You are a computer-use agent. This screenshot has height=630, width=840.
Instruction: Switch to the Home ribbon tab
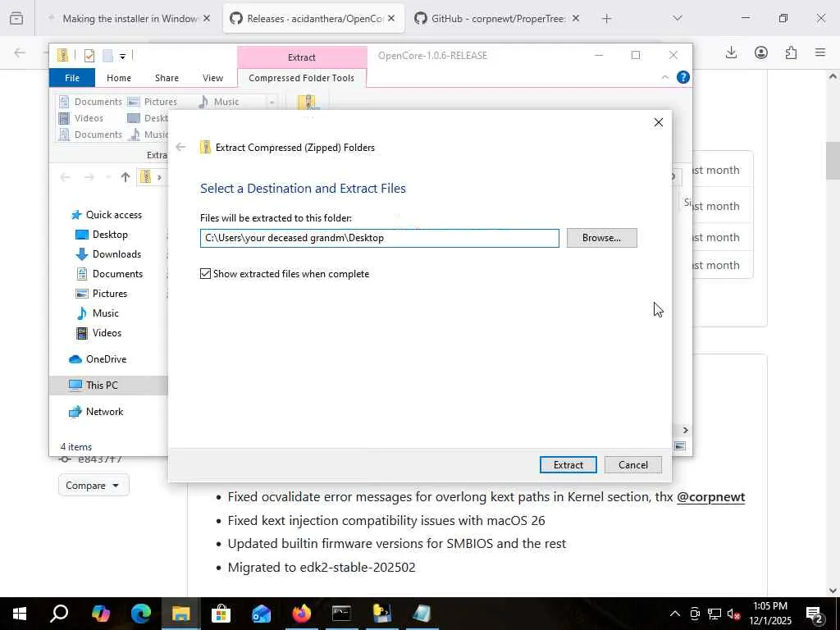(118, 78)
